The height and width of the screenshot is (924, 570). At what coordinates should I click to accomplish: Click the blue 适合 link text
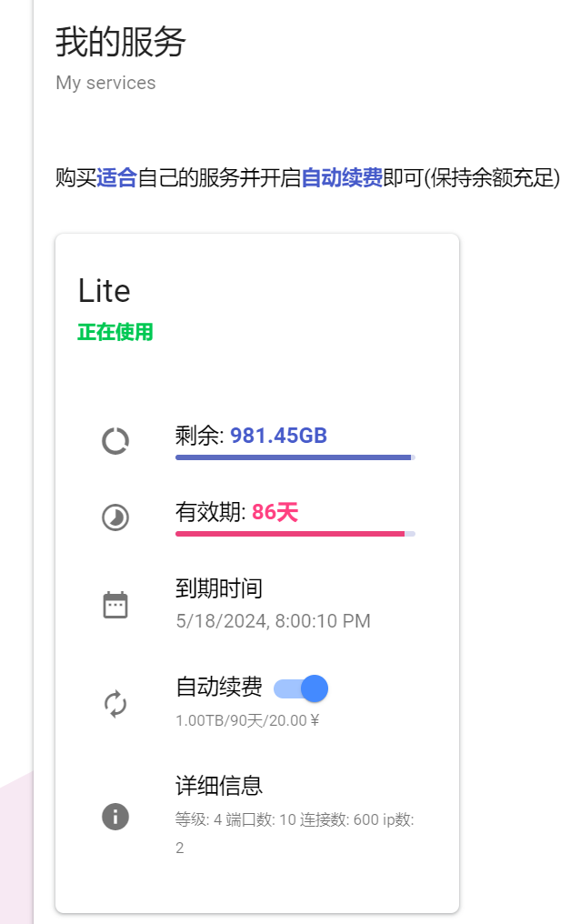(x=116, y=178)
